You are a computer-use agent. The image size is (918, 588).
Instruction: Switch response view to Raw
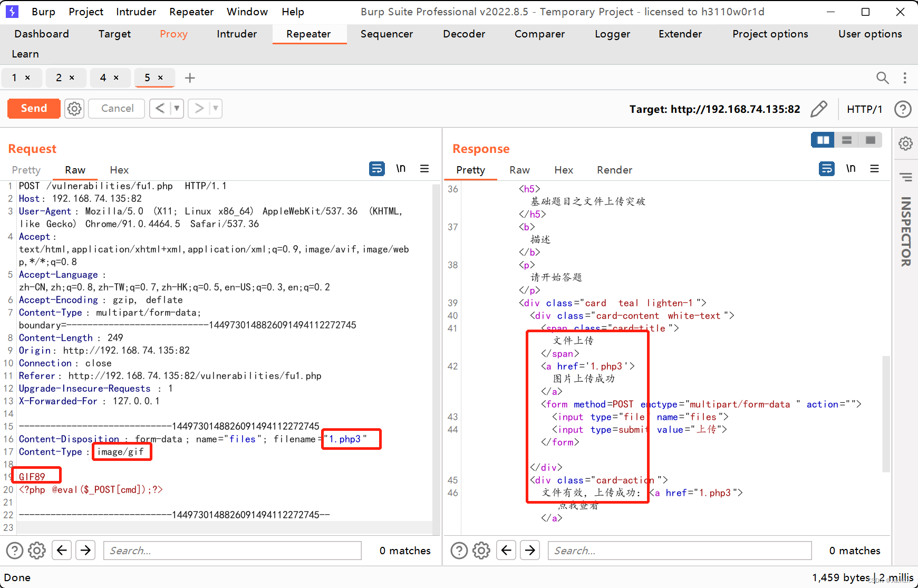(519, 170)
